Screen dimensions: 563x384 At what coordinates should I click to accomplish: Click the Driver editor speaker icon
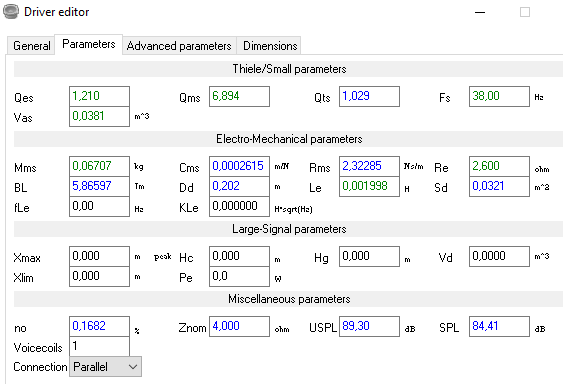pos(11,11)
